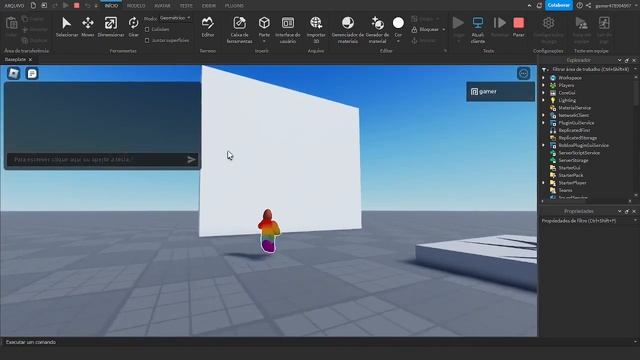Open the Parte dropdown arrow
The width and height of the screenshot is (640, 360).
point(264,41)
